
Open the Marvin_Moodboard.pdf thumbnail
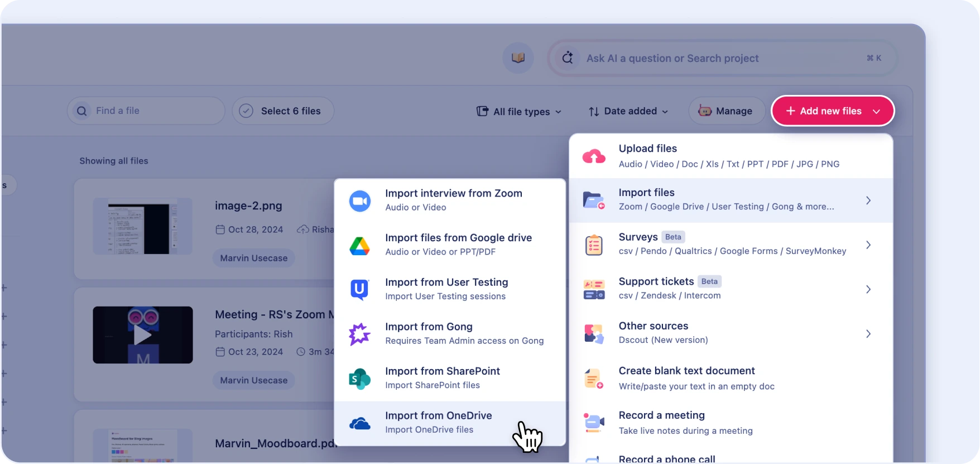pyautogui.click(x=143, y=446)
